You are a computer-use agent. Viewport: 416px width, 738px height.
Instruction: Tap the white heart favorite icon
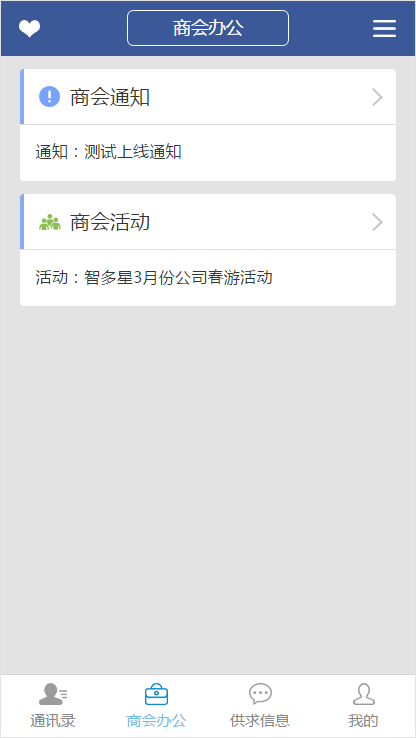click(30, 29)
